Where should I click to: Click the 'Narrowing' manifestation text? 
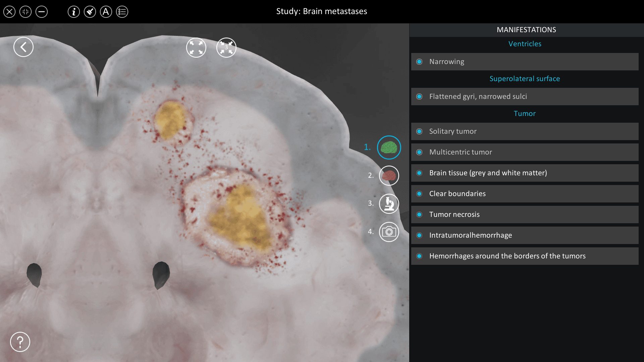[x=447, y=62]
